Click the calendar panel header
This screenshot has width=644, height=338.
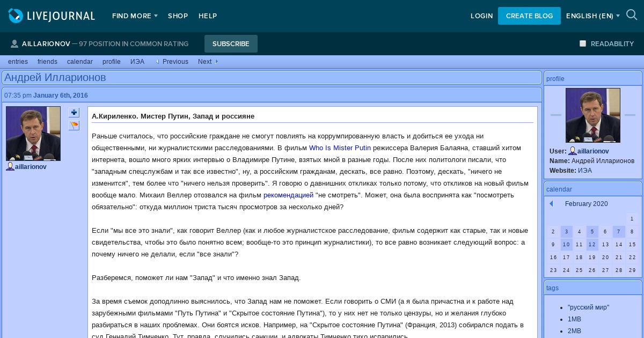[593, 189]
